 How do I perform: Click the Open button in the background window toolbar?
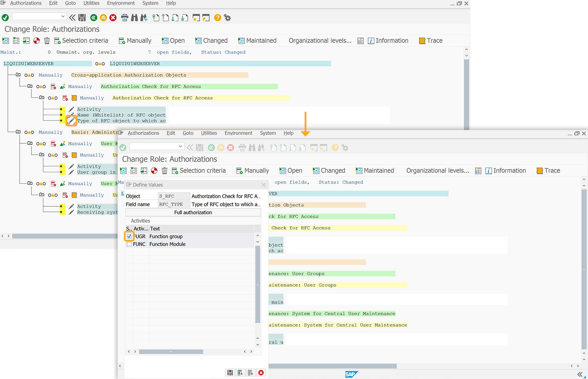(x=173, y=41)
